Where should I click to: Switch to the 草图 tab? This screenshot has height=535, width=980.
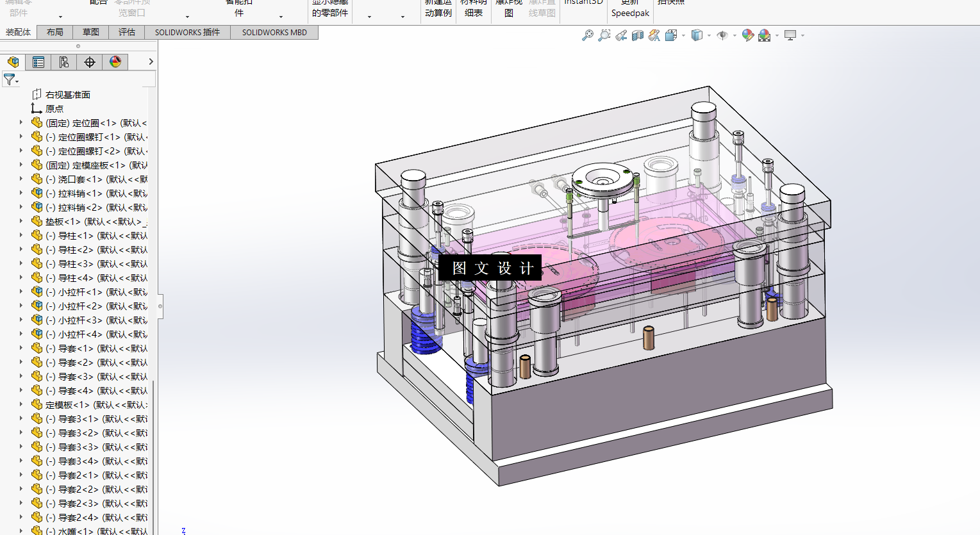click(91, 32)
